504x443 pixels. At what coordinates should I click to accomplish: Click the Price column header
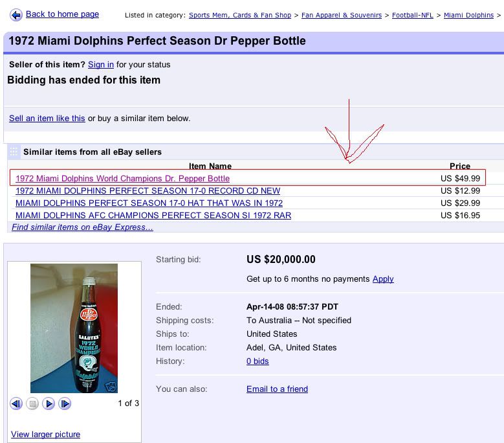tap(460, 166)
